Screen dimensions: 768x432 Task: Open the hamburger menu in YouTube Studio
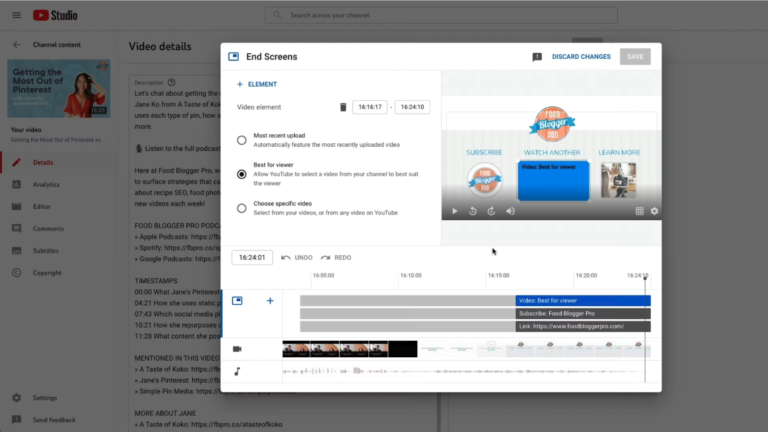[x=16, y=15]
